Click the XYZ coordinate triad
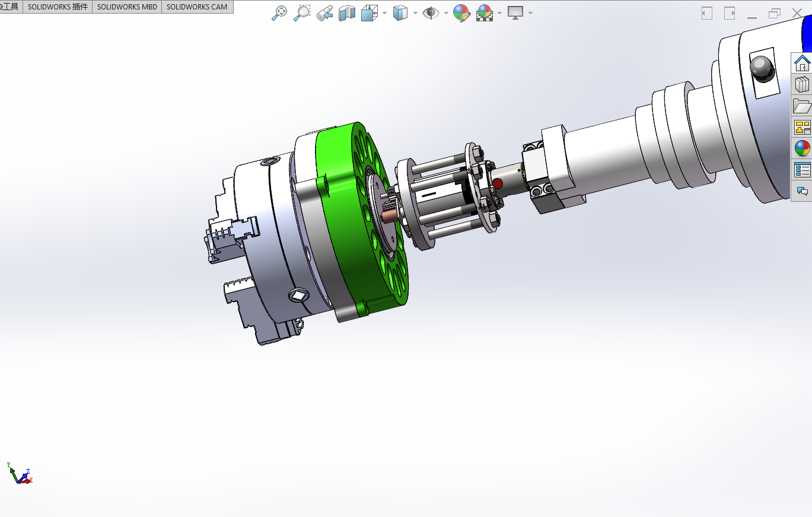The height and width of the screenshot is (517, 812). 19,473
